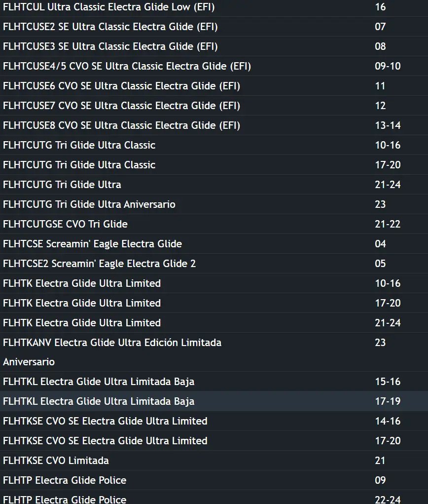Pick FLHTCUSE6 CVO SE Ultra Classic entry
Screen dimensions: 428x504
tap(214, 86)
